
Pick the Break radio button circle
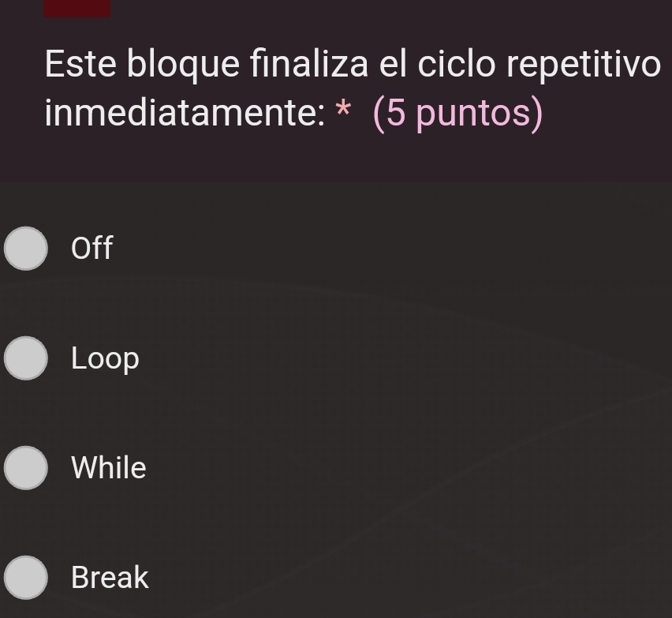coord(27,577)
